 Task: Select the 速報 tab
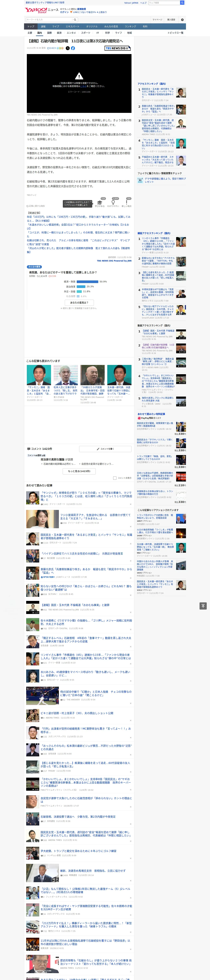43,27
